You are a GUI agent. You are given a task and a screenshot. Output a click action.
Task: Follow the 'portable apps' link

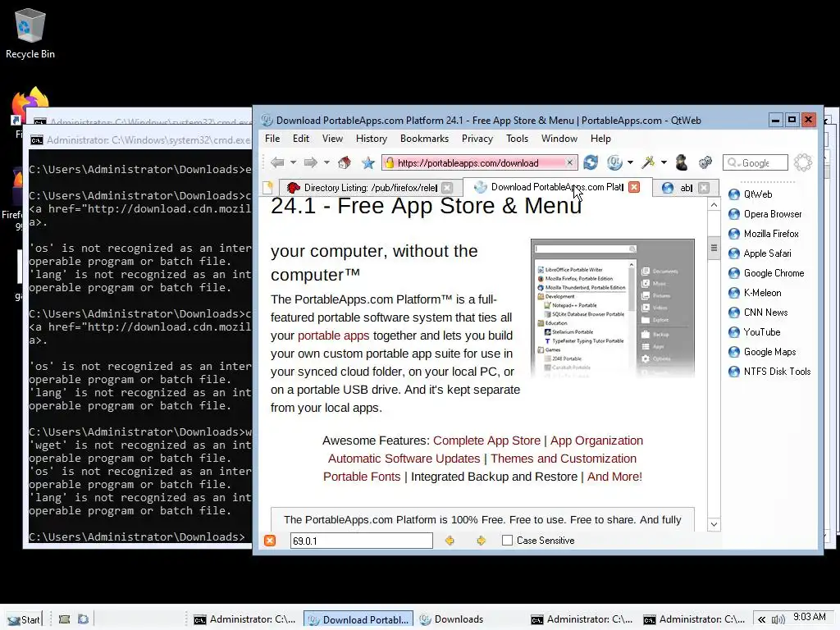click(333, 336)
